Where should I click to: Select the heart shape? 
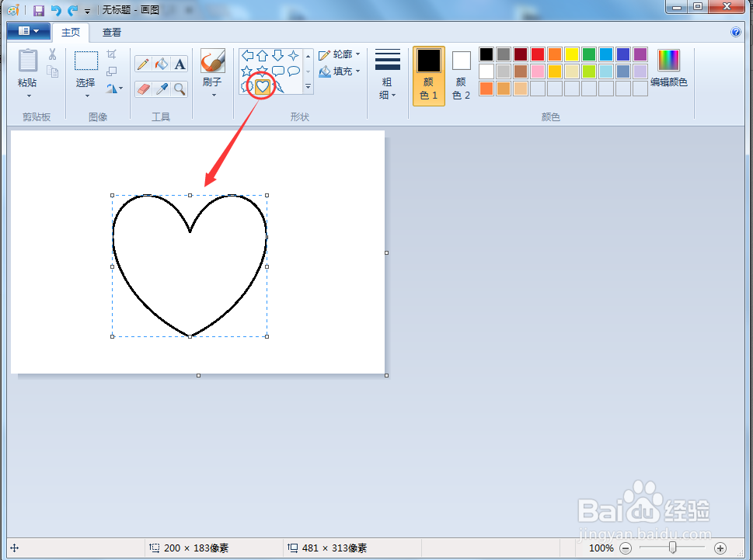pyautogui.click(x=262, y=86)
